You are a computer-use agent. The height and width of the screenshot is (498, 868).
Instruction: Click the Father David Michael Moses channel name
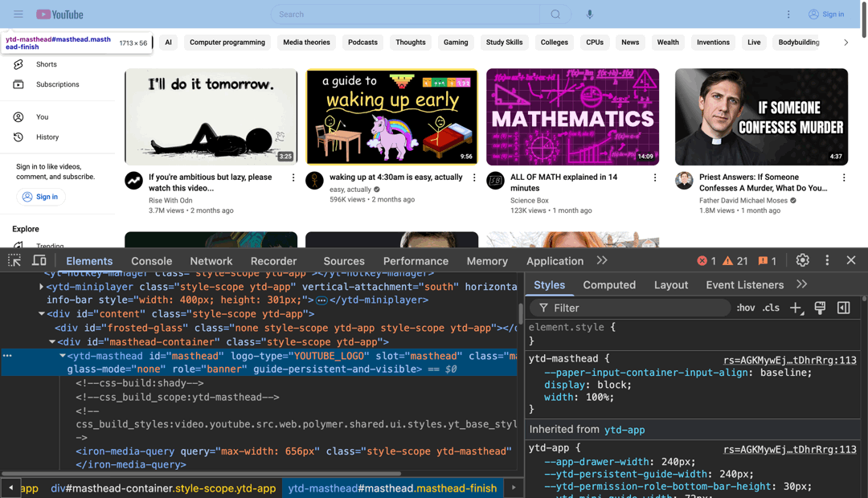coord(743,200)
